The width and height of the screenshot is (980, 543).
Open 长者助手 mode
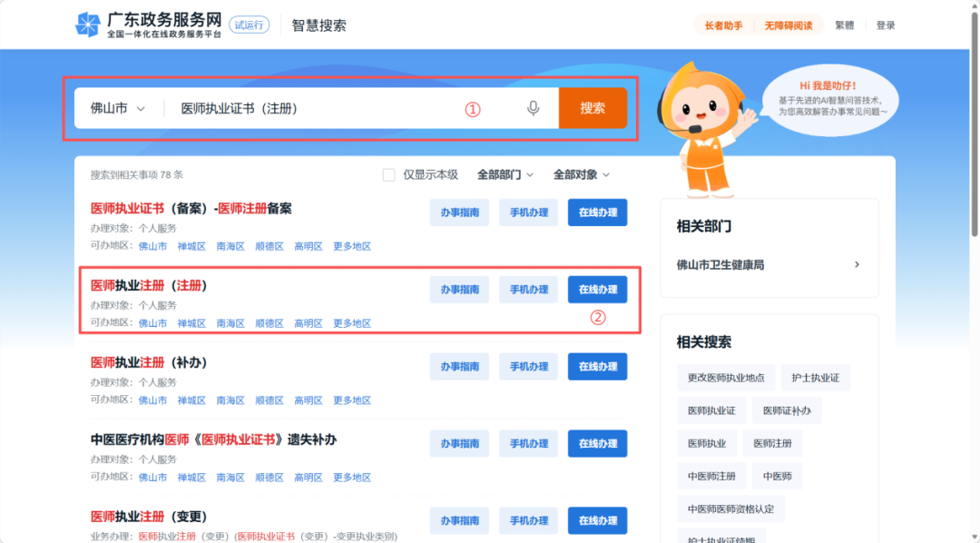click(724, 25)
